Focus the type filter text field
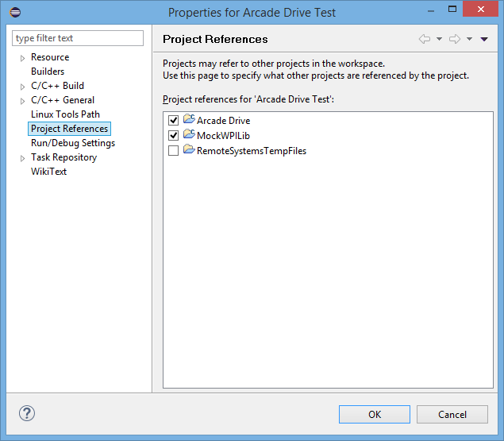504x441 pixels. pyautogui.click(x=78, y=38)
